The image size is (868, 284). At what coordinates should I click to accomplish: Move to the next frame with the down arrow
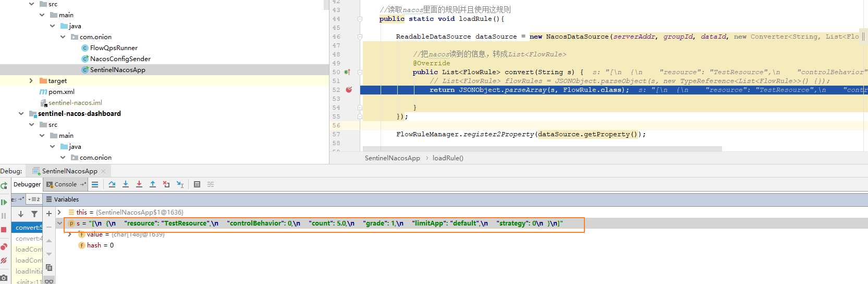21,214
